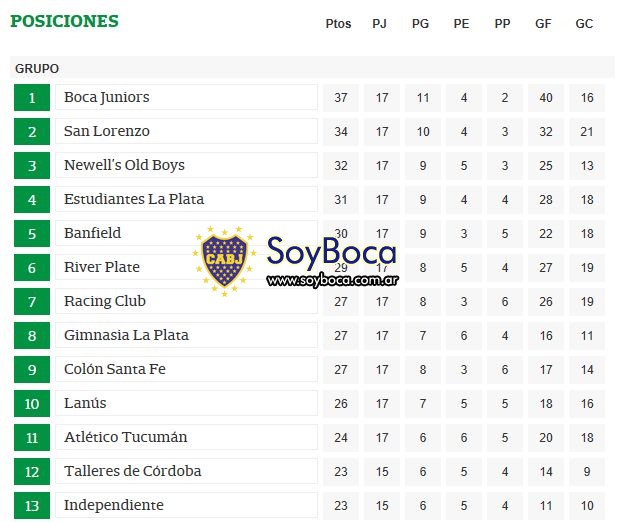Click the green position 7 badge

32,302
